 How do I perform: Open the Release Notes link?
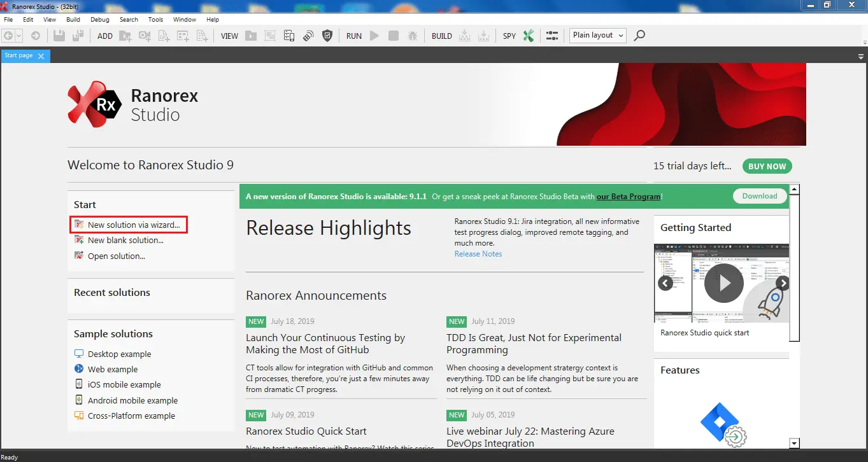tap(478, 254)
